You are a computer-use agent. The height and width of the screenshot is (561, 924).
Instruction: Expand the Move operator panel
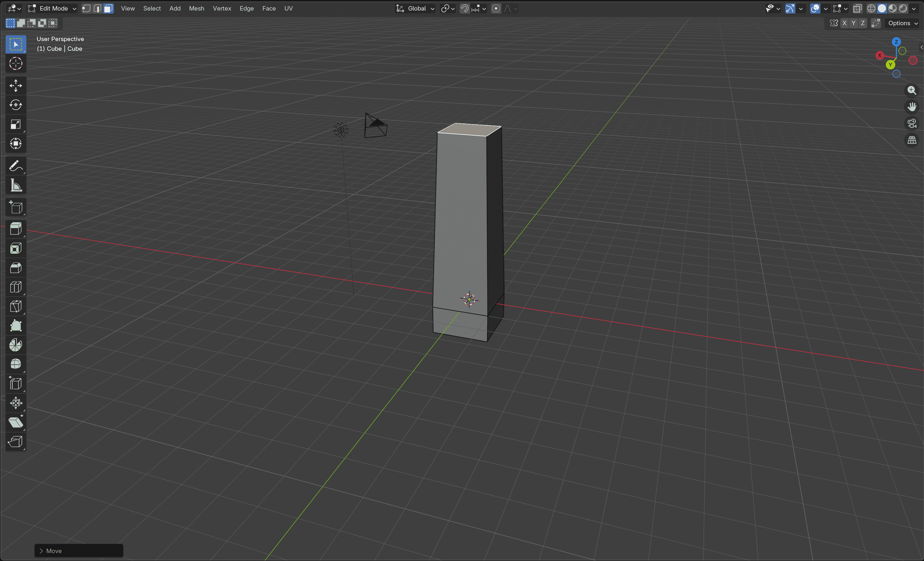click(x=79, y=550)
